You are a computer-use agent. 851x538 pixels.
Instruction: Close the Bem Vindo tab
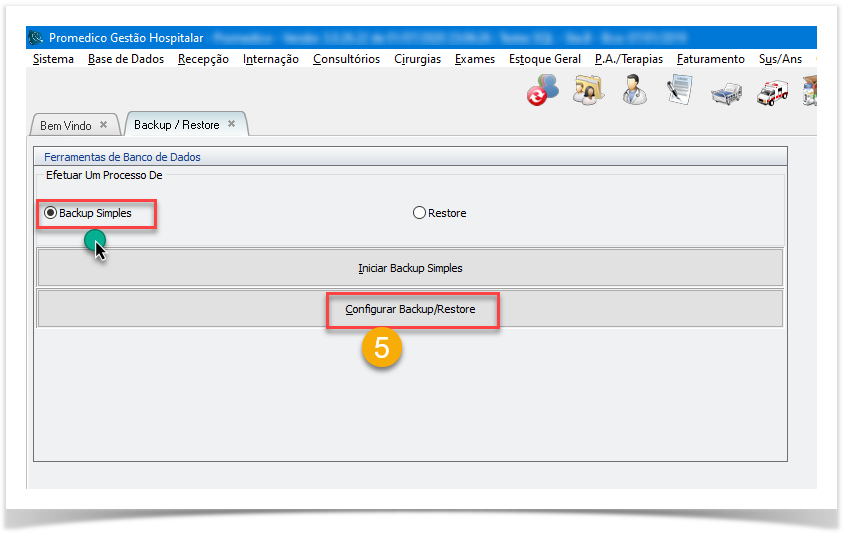coord(103,125)
